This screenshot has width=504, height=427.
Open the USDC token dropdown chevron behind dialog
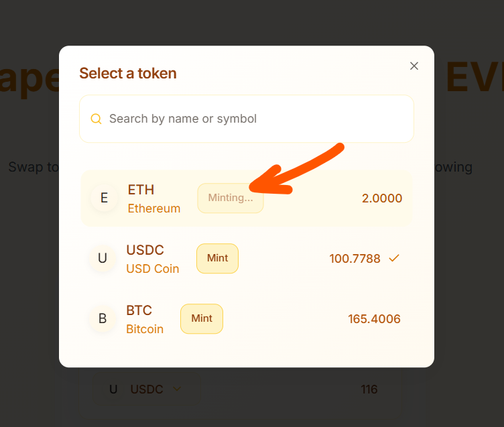177,389
